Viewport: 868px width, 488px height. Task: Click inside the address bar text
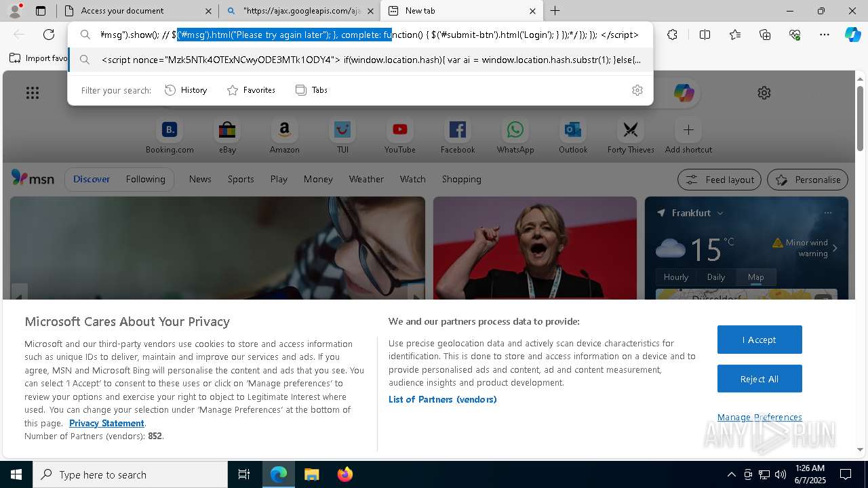click(x=369, y=35)
